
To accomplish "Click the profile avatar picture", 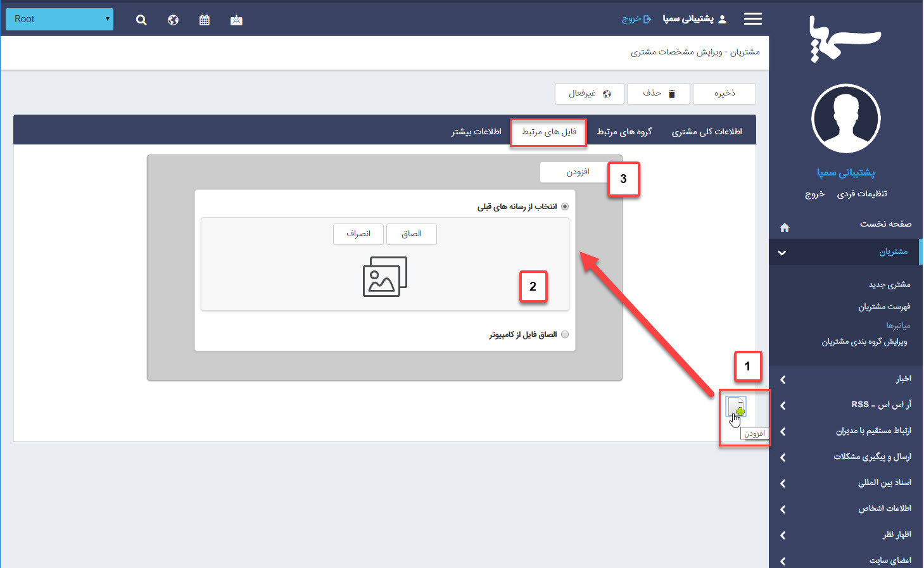I will (x=845, y=118).
